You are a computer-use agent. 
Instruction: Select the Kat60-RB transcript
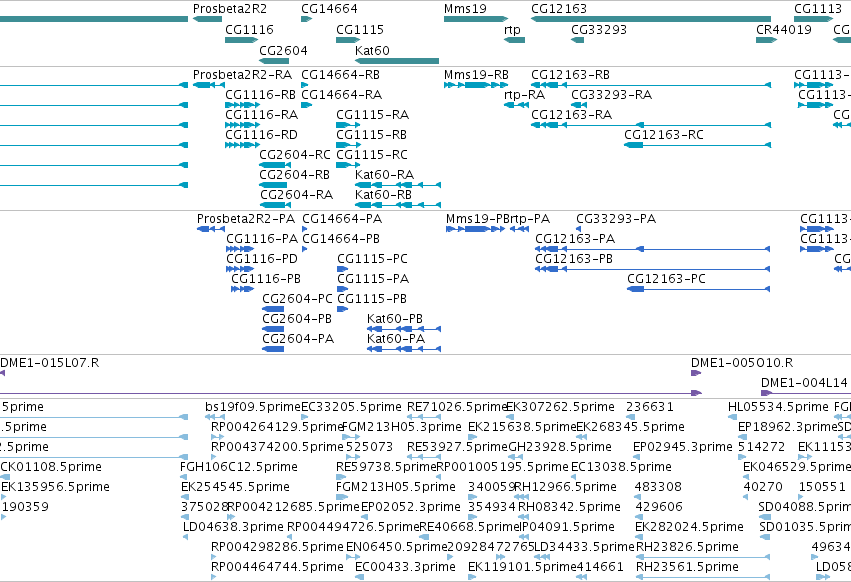tap(398, 205)
